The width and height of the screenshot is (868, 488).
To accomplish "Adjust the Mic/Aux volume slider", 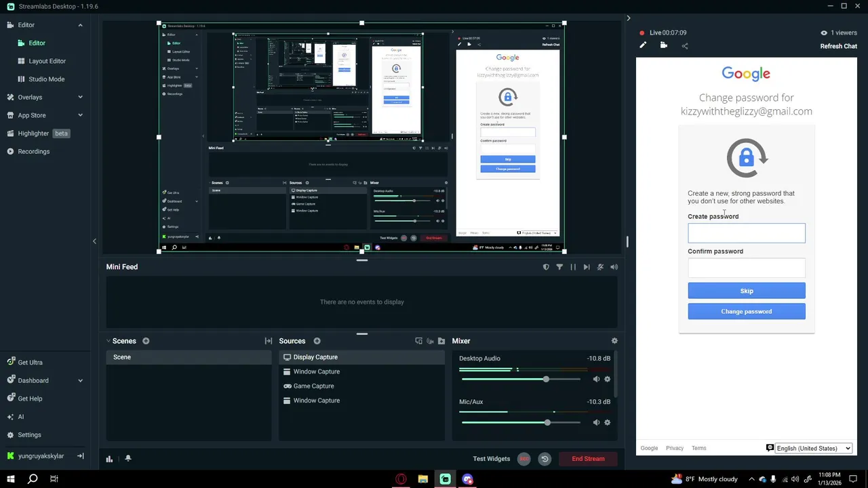I will point(521,422).
